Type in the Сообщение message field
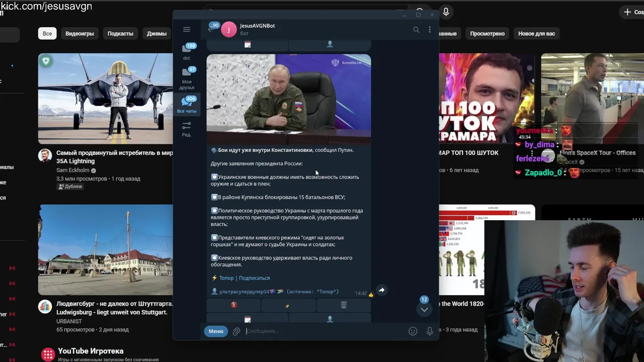The height and width of the screenshot is (362, 644). click(x=325, y=331)
